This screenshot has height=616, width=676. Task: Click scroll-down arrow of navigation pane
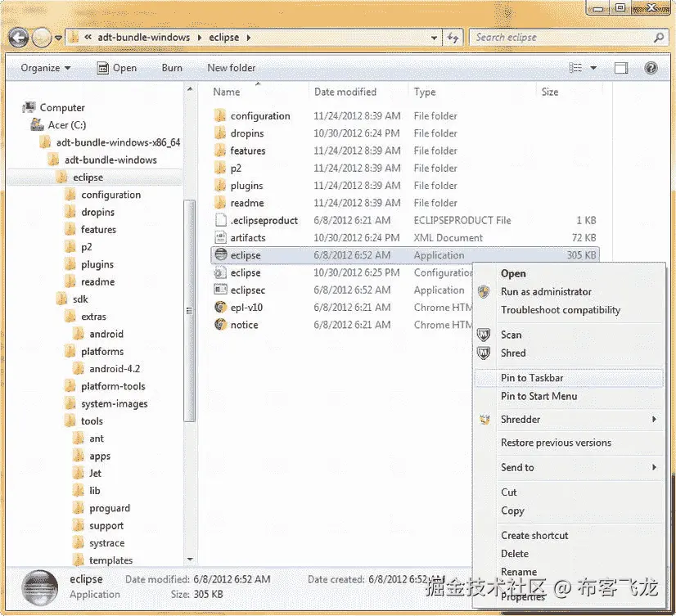point(190,560)
